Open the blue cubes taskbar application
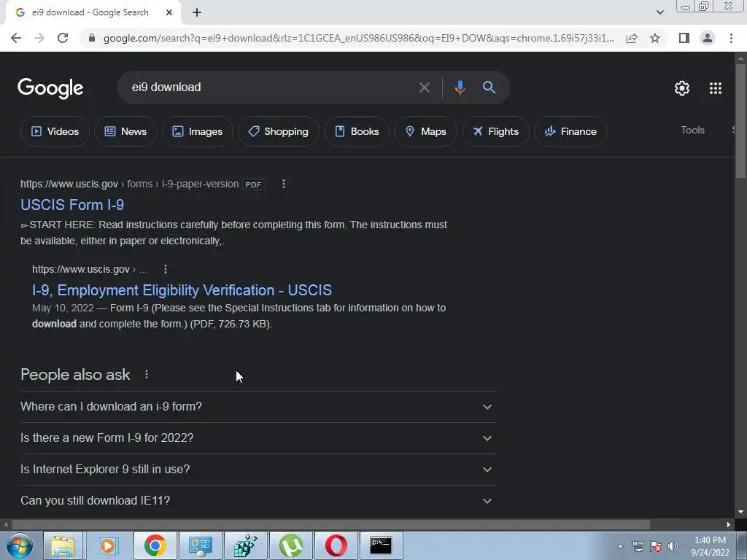 [x=246, y=545]
